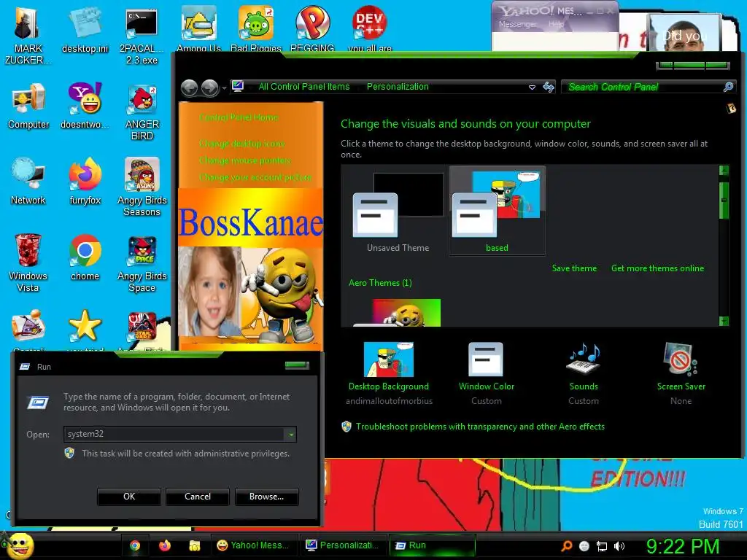Image resolution: width=747 pixels, height=560 pixels.
Task: Click the Forward arrow in Control Panel
Action: (x=209, y=87)
